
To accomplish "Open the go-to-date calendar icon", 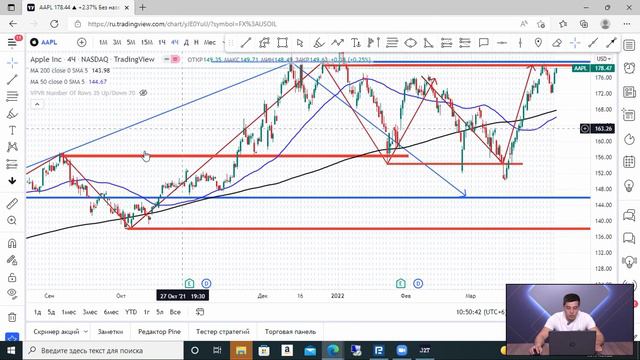I will (x=200, y=312).
